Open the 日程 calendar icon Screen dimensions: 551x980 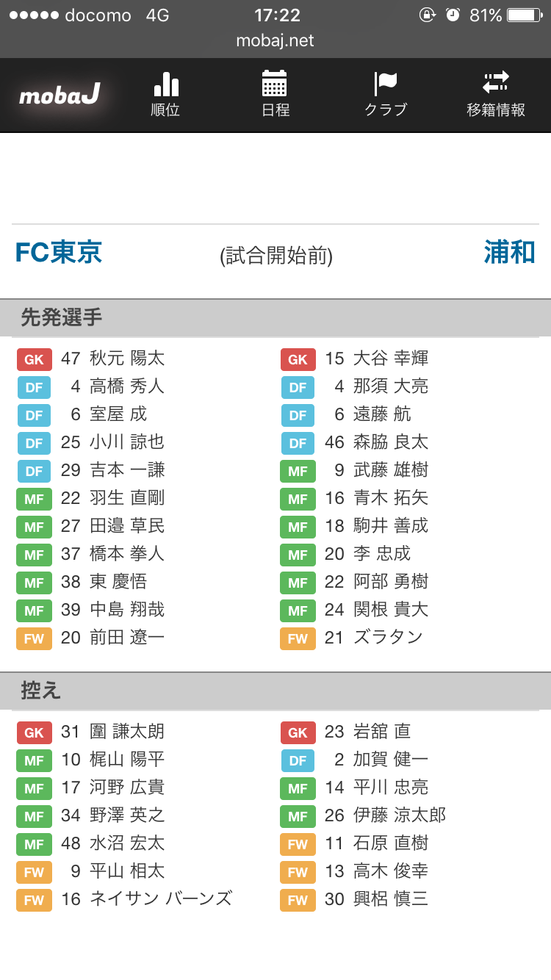point(275,84)
